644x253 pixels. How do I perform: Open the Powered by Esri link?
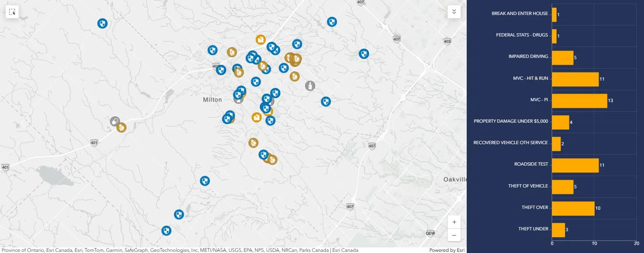click(446, 250)
